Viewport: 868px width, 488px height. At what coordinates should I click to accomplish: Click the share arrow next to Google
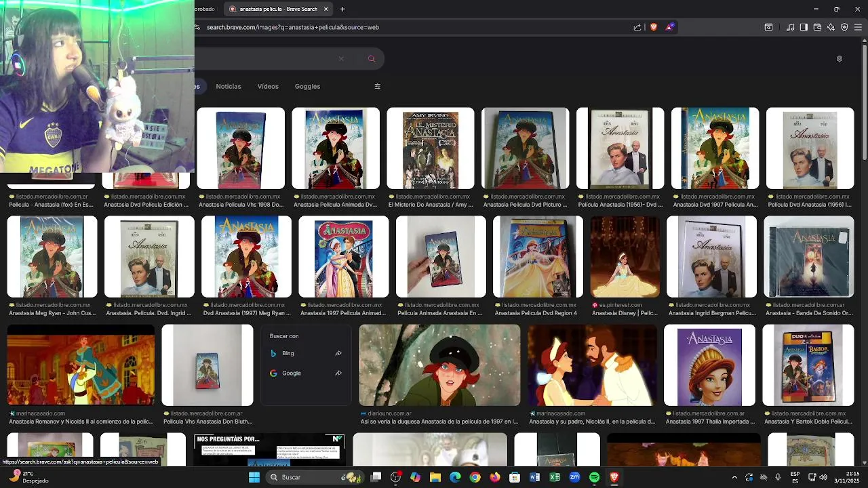point(338,373)
